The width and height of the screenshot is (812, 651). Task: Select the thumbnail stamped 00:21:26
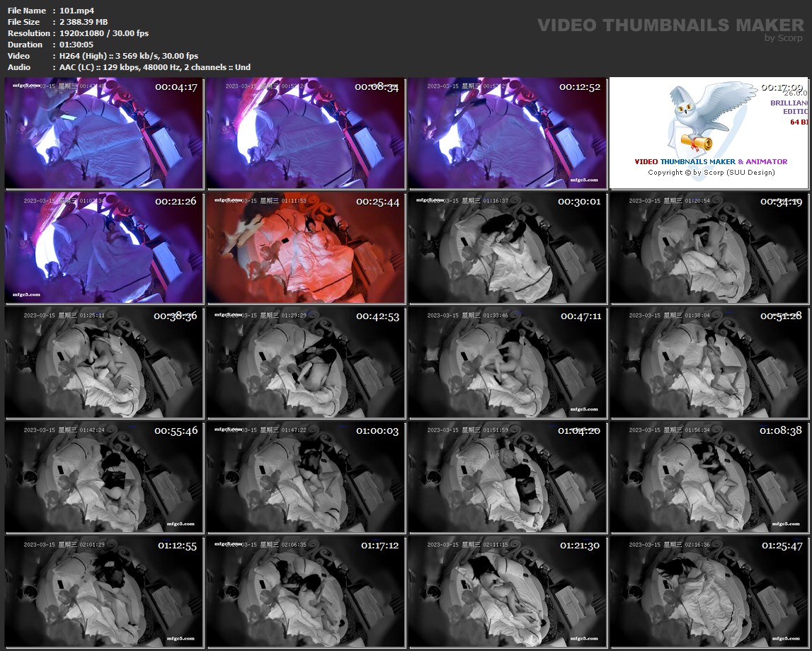click(x=104, y=248)
